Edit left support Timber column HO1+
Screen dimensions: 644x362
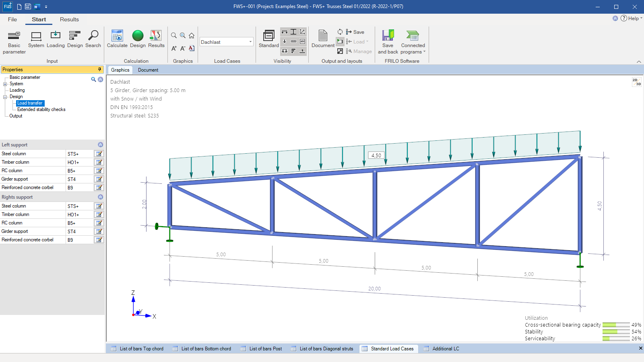(99, 162)
